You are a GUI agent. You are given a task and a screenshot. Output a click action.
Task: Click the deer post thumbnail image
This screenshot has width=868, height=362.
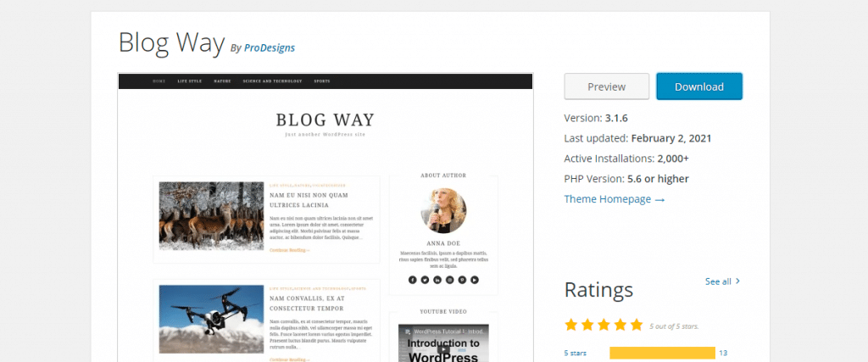pyautogui.click(x=211, y=216)
